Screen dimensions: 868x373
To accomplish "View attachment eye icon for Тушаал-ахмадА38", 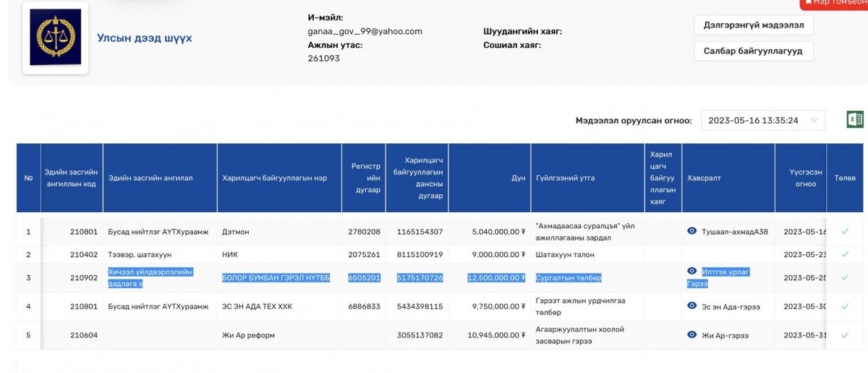I will [692, 231].
